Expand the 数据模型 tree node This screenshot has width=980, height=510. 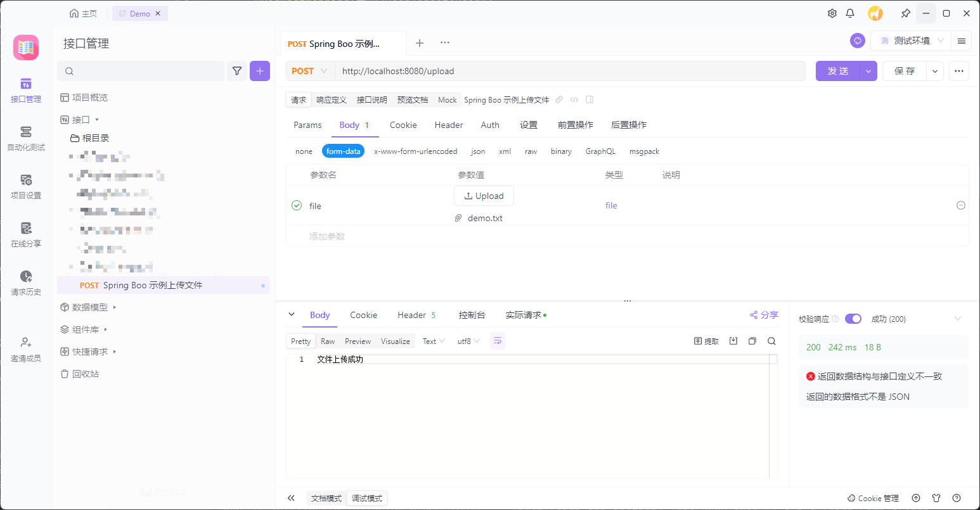[x=115, y=307]
